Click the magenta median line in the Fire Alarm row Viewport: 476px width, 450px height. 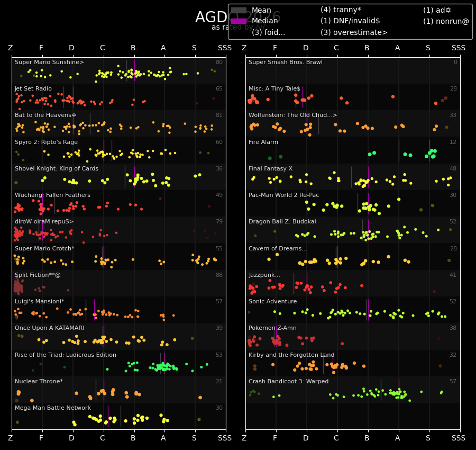click(x=429, y=151)
